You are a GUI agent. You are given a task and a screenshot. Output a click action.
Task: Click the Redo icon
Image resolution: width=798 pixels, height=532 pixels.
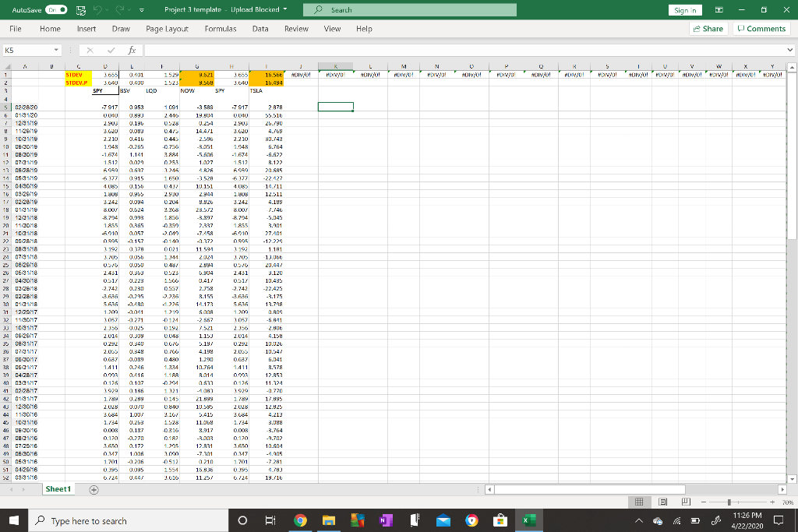pos(121,9)
